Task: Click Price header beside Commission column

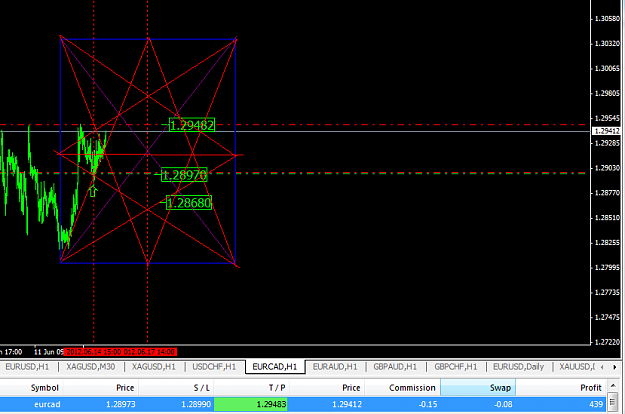Action: [x=351, y=388]
